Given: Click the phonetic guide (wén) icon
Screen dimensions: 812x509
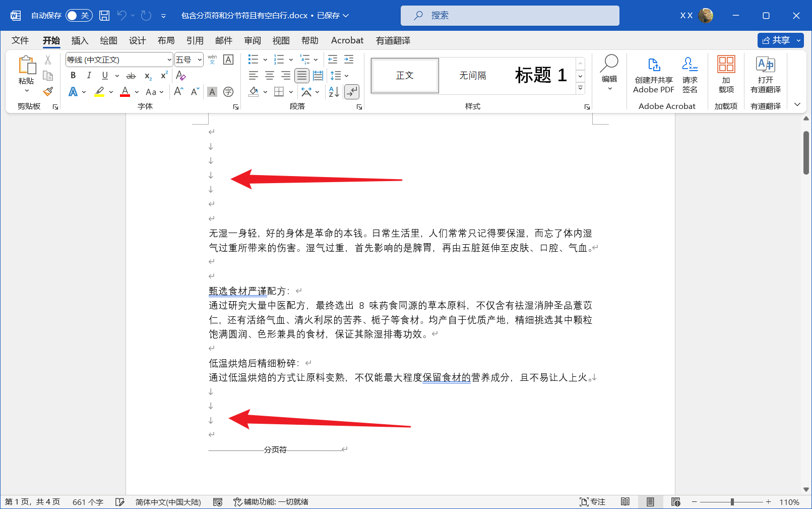Looking at the screenshot, I should click(x=212, y=60).
